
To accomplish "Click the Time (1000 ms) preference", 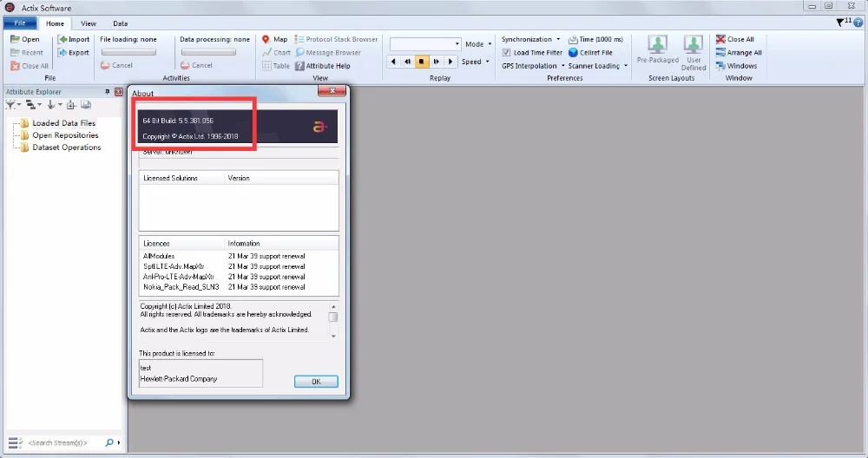I will (x=595, y=39).
